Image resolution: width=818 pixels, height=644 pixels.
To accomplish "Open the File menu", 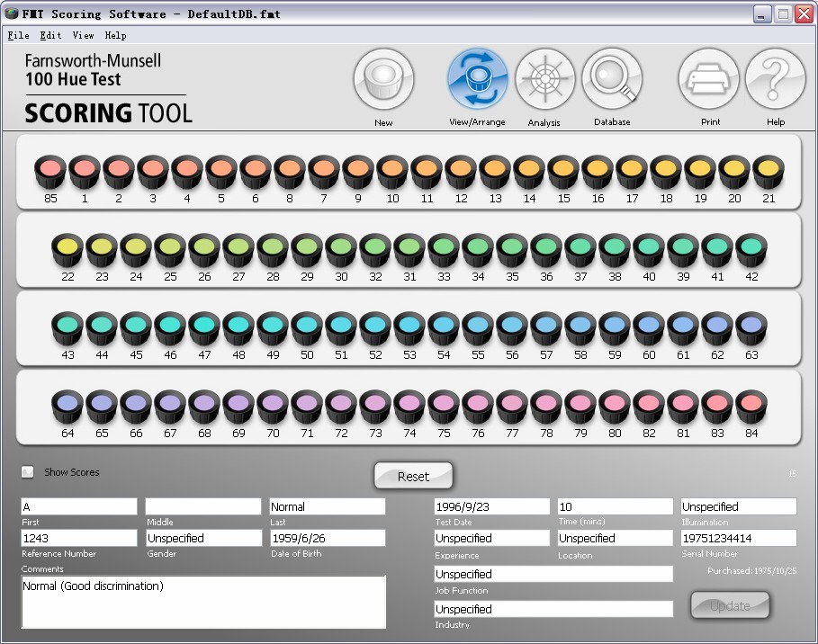I will tap(18, 36).
